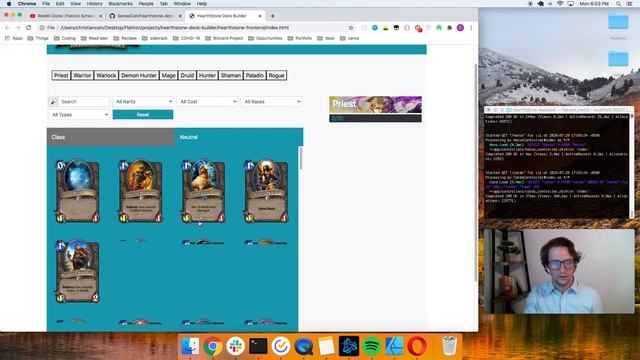Open Spotlight search in the menu bar
The width and height of the screenshot is (640, 360).
tap(619, 4)
